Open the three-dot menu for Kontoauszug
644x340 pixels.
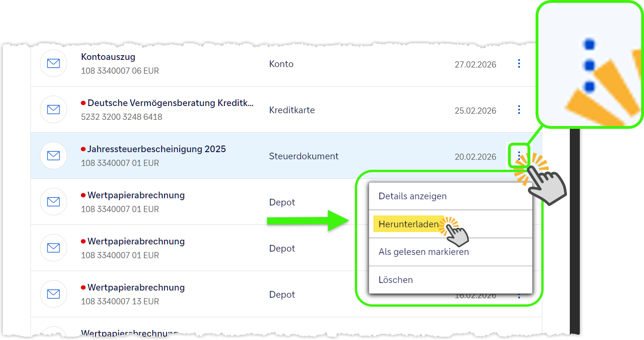(x=519, y=64)
